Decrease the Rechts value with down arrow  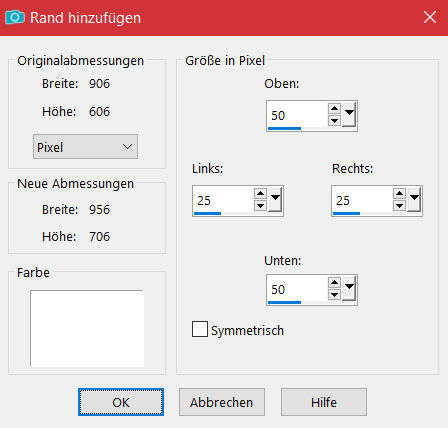(399, 206)
